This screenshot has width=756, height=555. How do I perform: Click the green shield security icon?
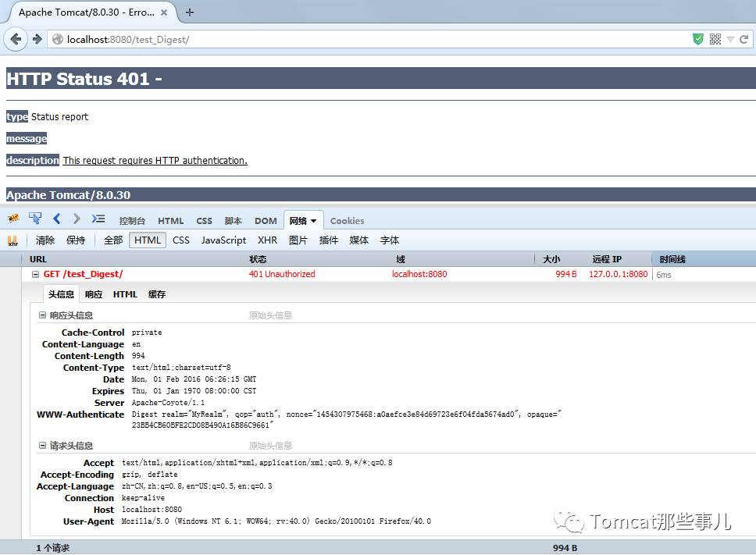697,39
